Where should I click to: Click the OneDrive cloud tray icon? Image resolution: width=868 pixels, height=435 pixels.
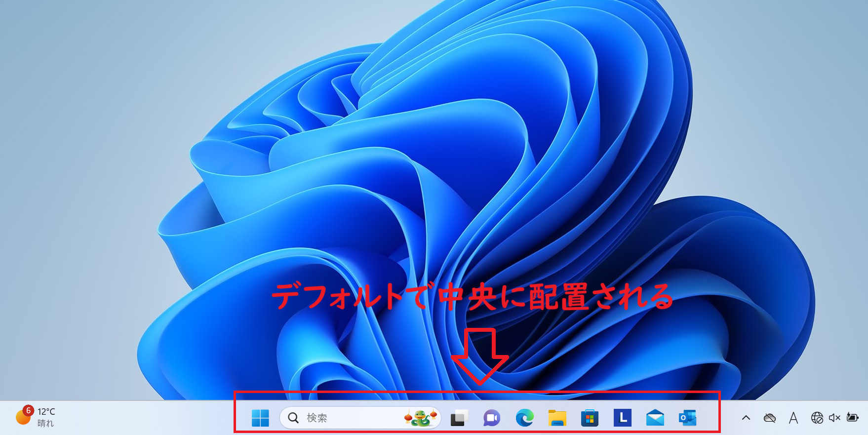pyautogui.click(x=769, y=418)
